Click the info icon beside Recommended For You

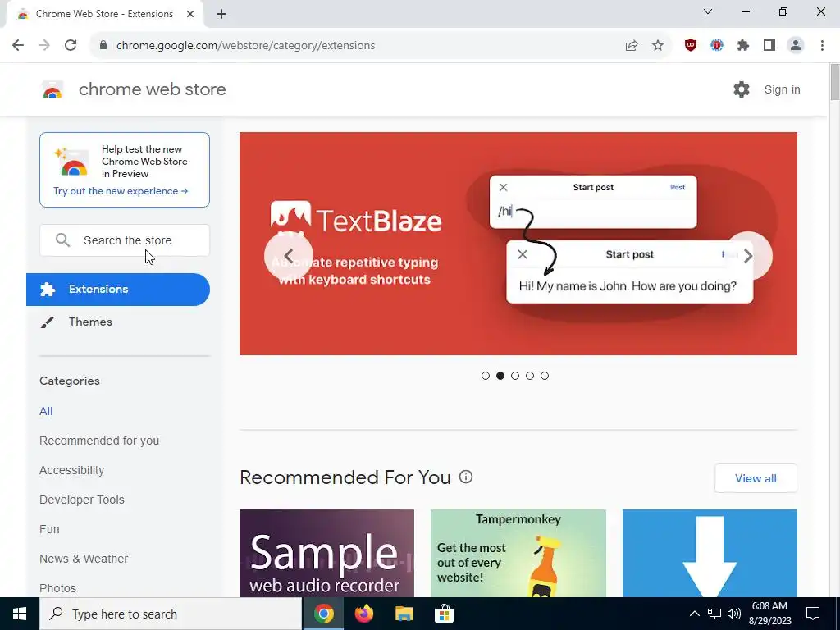pos(466,477)
